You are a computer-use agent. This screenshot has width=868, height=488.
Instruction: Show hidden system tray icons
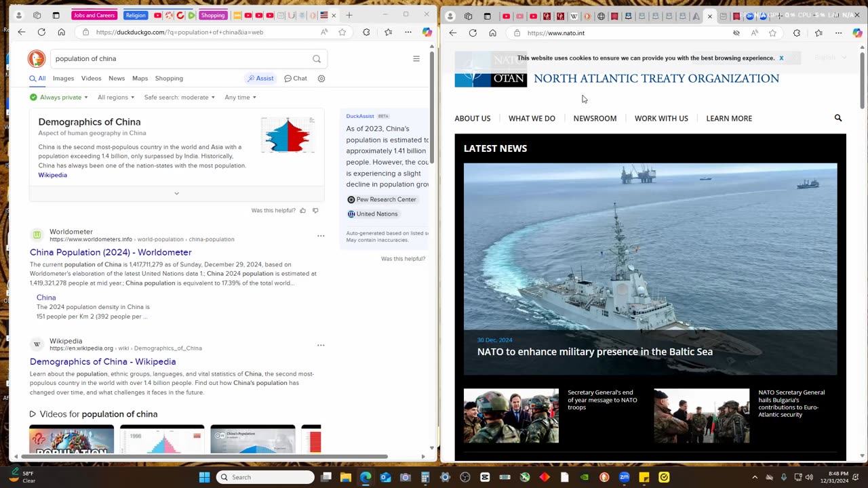[x=755, y=477]
